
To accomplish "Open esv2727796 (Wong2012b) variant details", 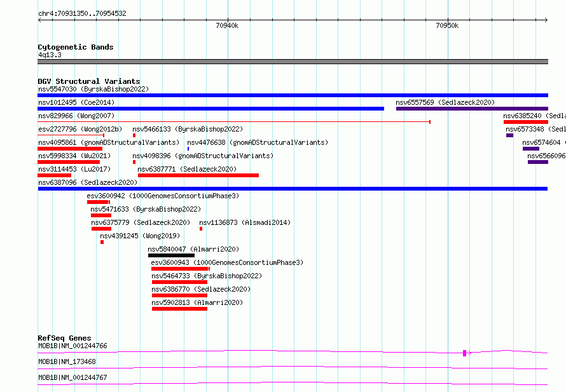I will point(80,129).
